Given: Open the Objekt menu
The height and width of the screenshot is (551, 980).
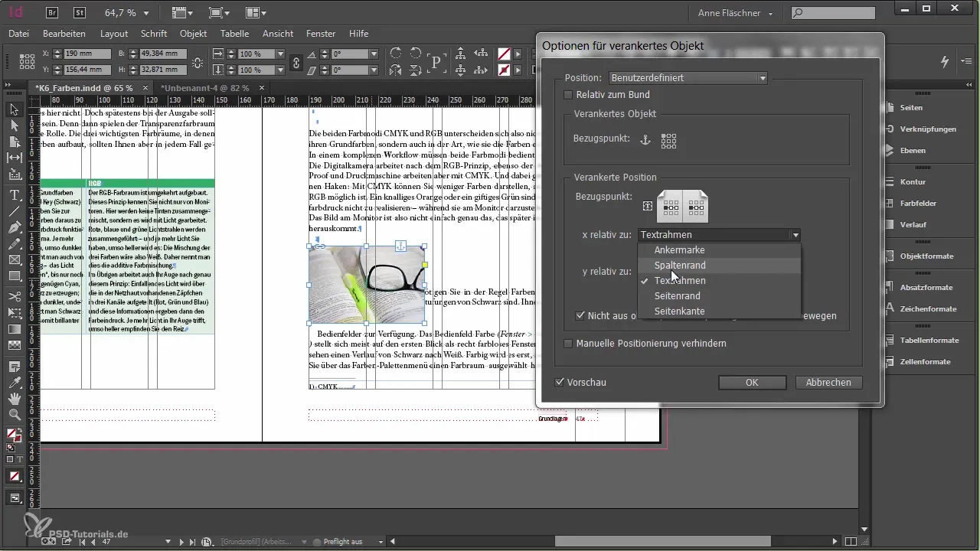Looking at the screenshot, I should click(194, 34).
